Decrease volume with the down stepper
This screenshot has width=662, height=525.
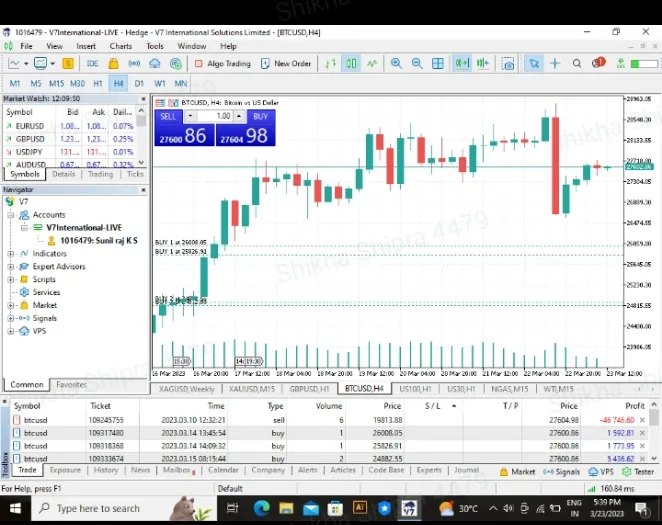pyautogui.click(x=190, y=116)
